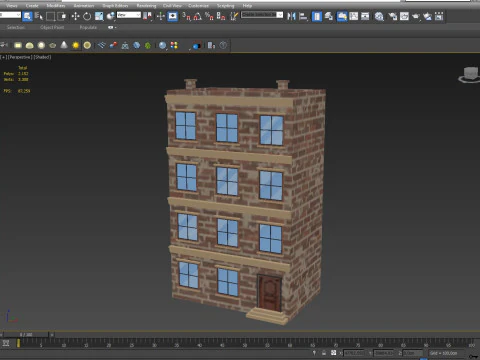This screenshot has width=480, height=360.
Task: Toggle Spinner Snap
Action: [221, 16]
